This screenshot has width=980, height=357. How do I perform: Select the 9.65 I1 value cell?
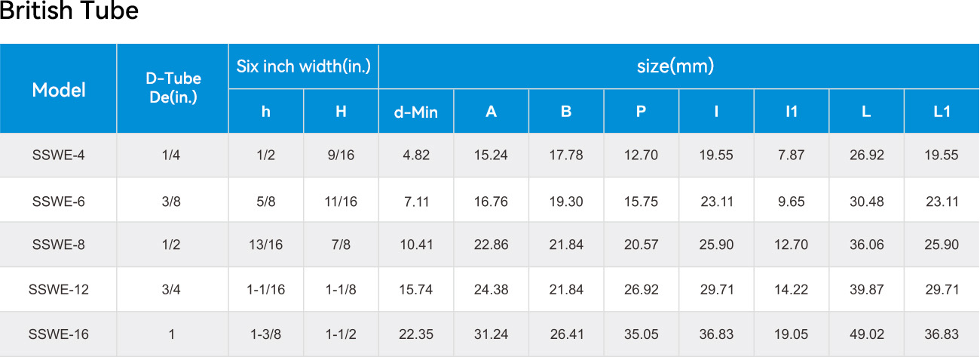pyautogui.click(x=792, y=200)
